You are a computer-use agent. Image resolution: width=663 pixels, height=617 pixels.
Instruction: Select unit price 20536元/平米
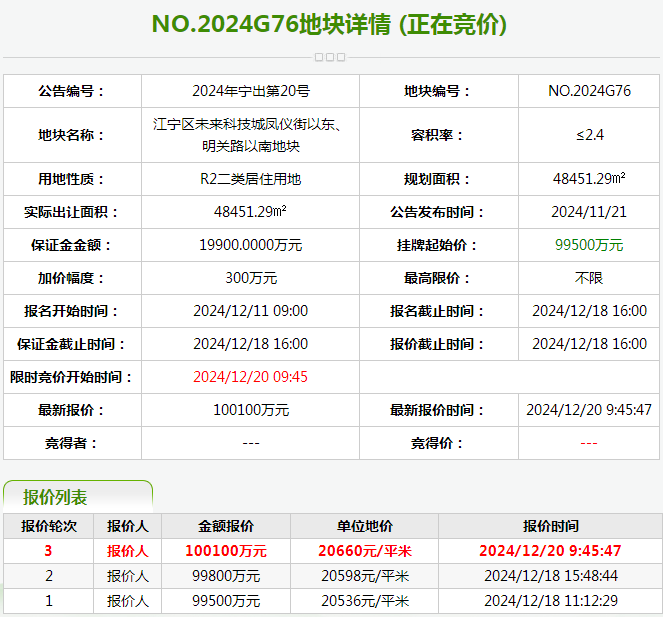[x=365, y=601]
